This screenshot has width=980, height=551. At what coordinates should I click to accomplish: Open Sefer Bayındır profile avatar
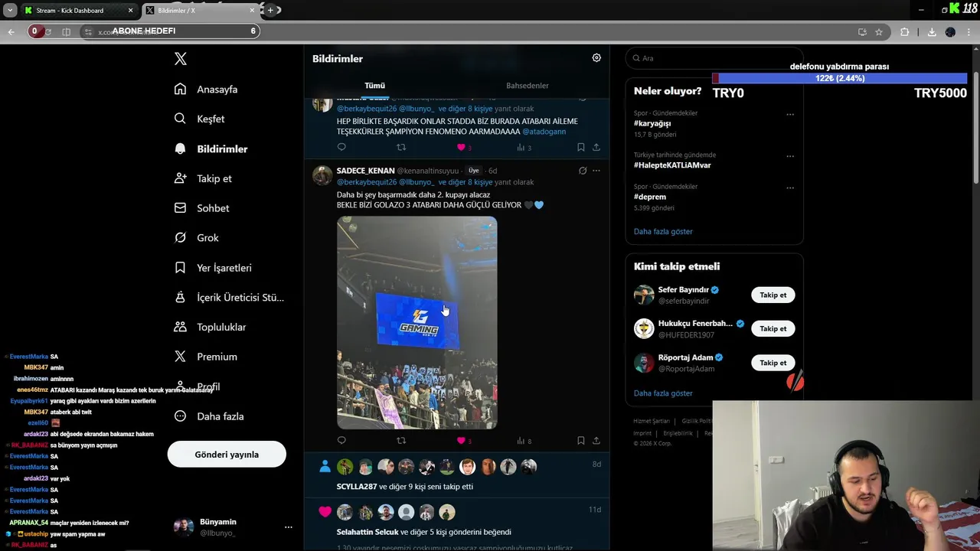click(x=644, y=295)
